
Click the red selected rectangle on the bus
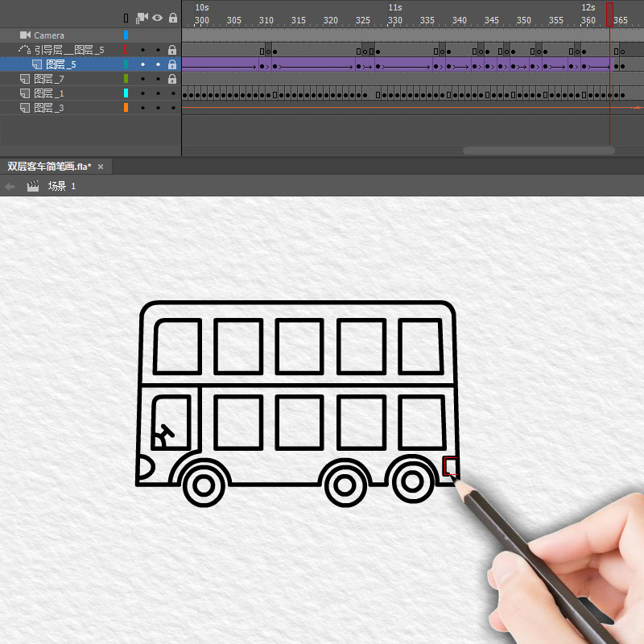(451, 467)
